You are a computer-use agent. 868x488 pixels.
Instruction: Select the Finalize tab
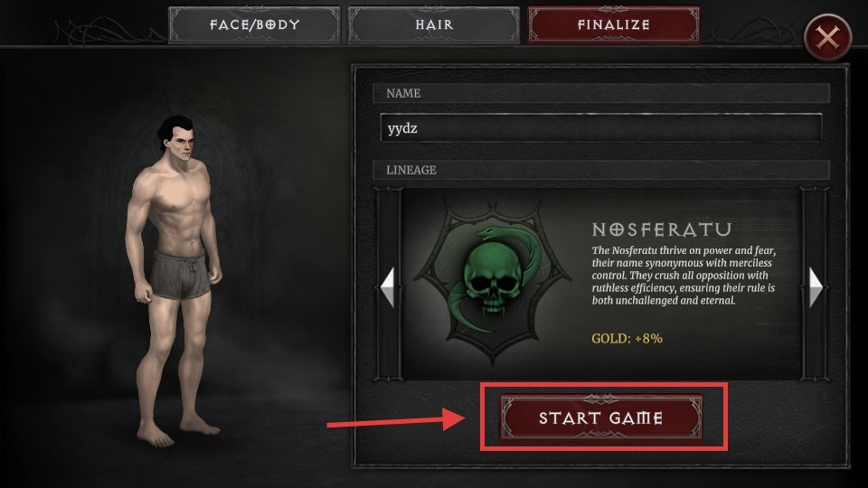(613, 25)
